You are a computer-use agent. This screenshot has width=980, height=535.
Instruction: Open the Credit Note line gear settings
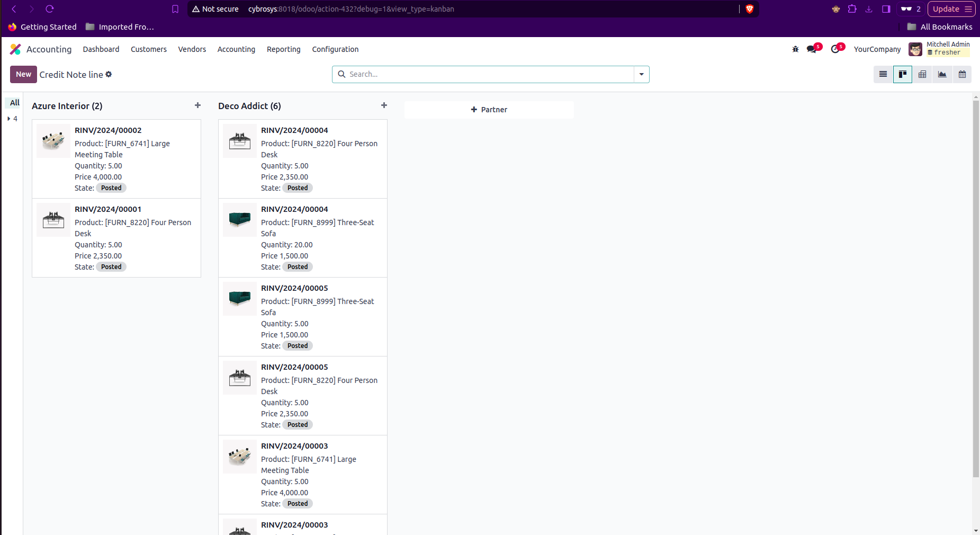click(x=109, y=74)
